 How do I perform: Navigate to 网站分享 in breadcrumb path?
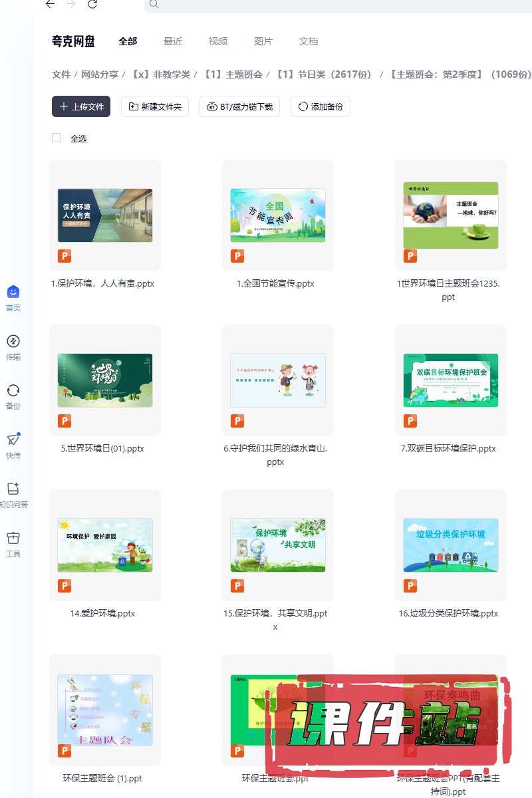click(x=99, y=74)
